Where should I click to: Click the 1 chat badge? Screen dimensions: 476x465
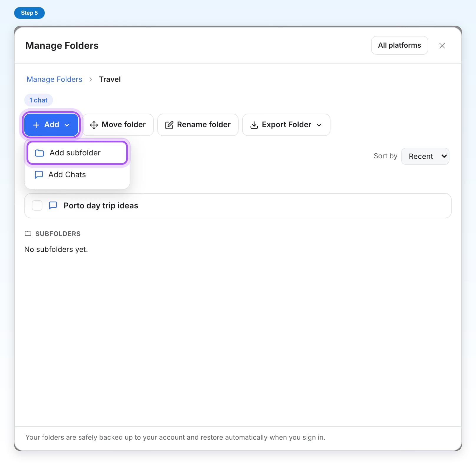point(39,100)
